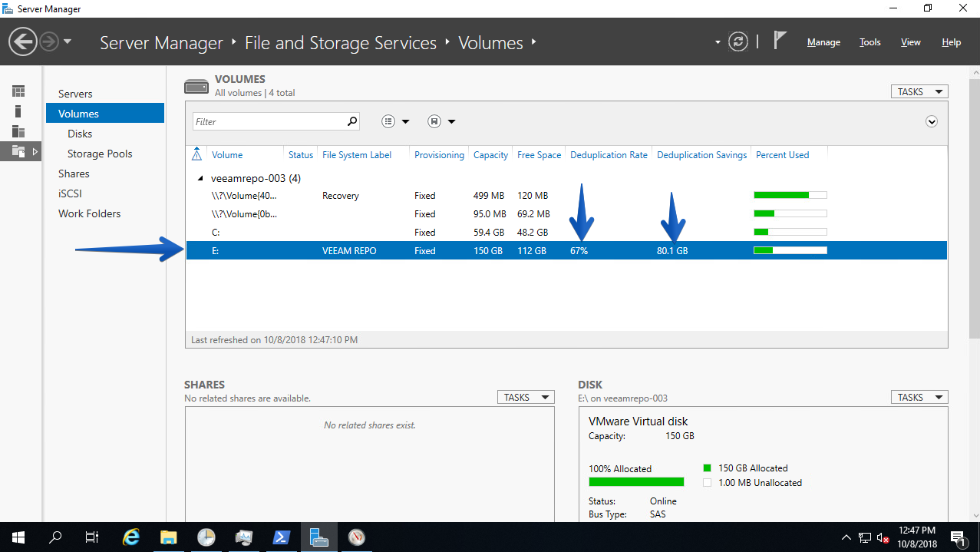This screenshot has height=552, width=980.
Task: Show hidden system tray icons
Action: click(846, 537)
